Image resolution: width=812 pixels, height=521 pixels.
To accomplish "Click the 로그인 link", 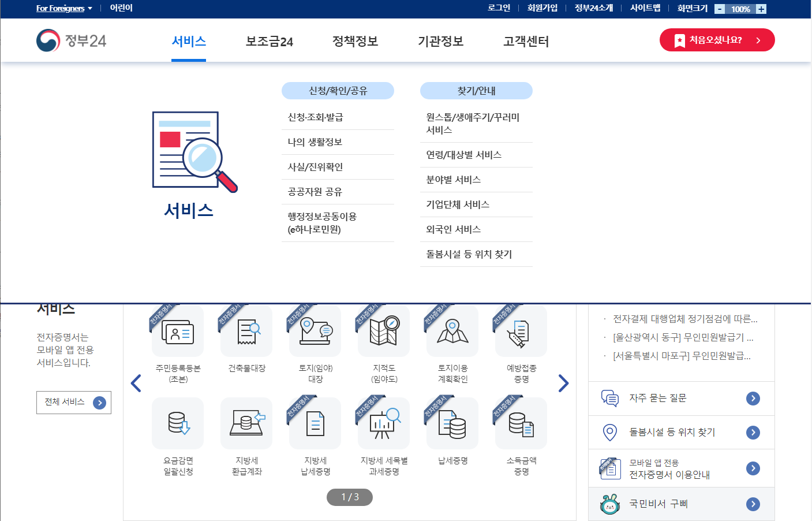I will (499, 8).
